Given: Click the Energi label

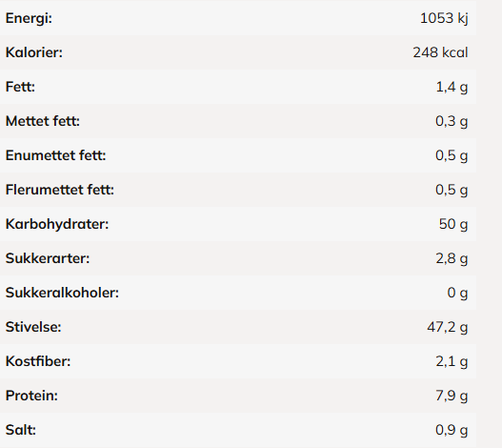Looking at the screenshot, I should click(29, 18).
